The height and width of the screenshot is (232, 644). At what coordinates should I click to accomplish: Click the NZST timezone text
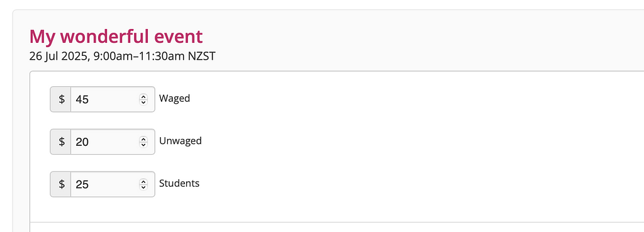(202, 56)
